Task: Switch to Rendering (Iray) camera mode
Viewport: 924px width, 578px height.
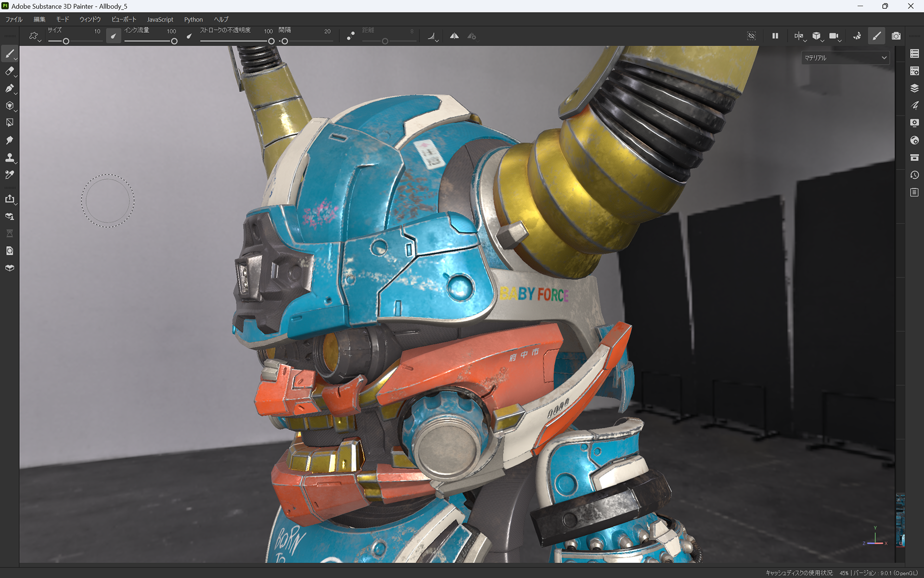Action: pyautogui.click(x=896, y=36)
